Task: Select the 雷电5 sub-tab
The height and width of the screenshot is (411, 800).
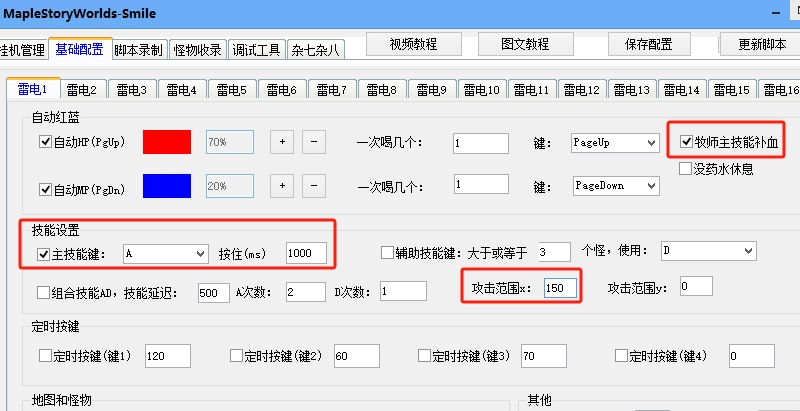Action: point(232,90)
